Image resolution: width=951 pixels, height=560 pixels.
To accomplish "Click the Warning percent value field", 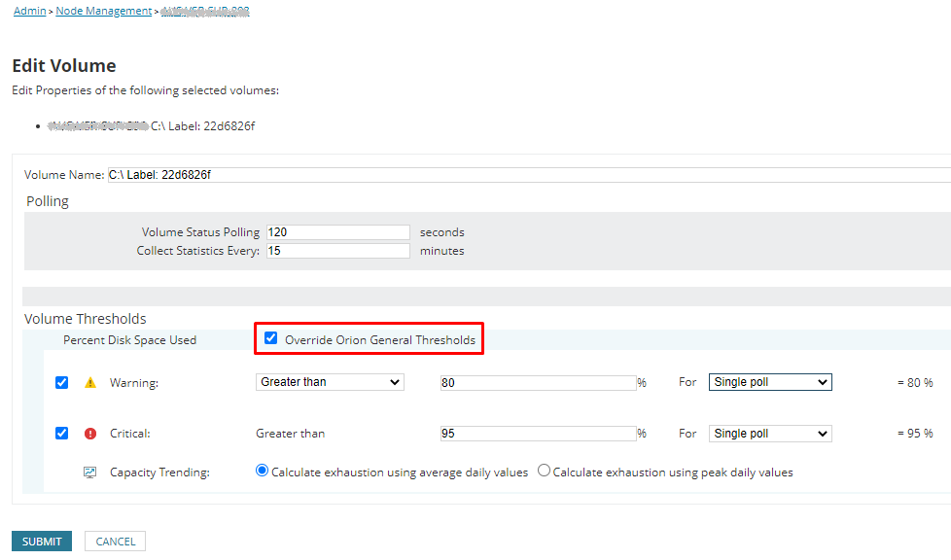I will click(539, 383).
